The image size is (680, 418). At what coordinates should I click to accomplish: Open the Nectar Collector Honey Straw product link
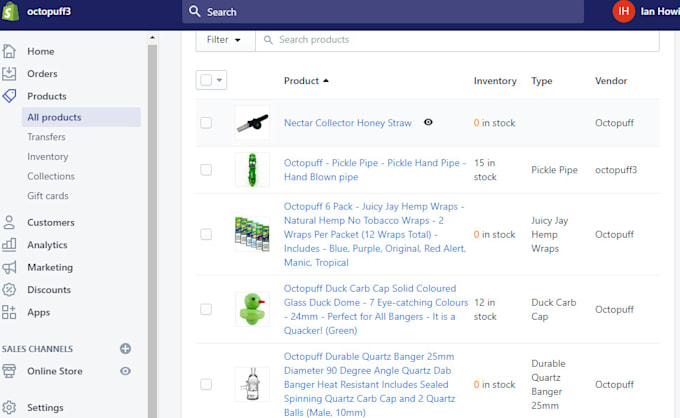coord(347,123)
